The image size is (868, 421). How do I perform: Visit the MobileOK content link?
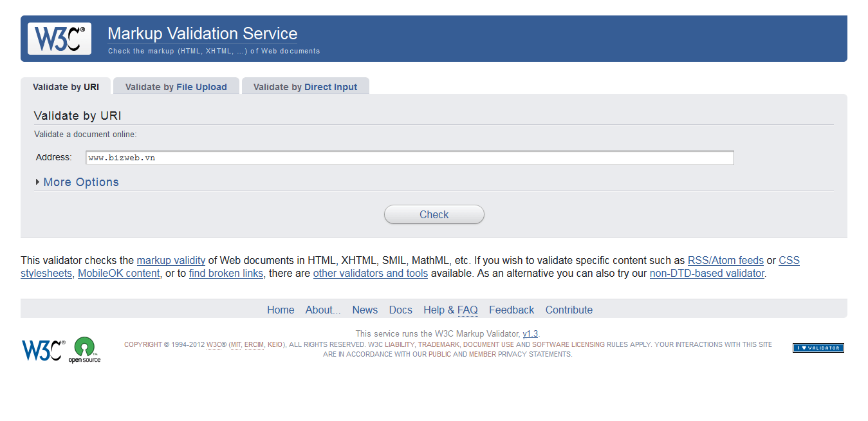tap(119, 274)
